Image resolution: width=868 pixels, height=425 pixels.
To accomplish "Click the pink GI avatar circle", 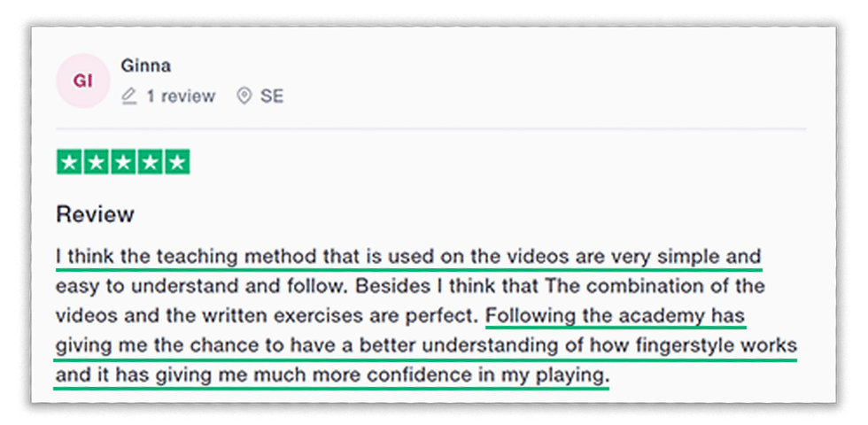I will 82,81.
